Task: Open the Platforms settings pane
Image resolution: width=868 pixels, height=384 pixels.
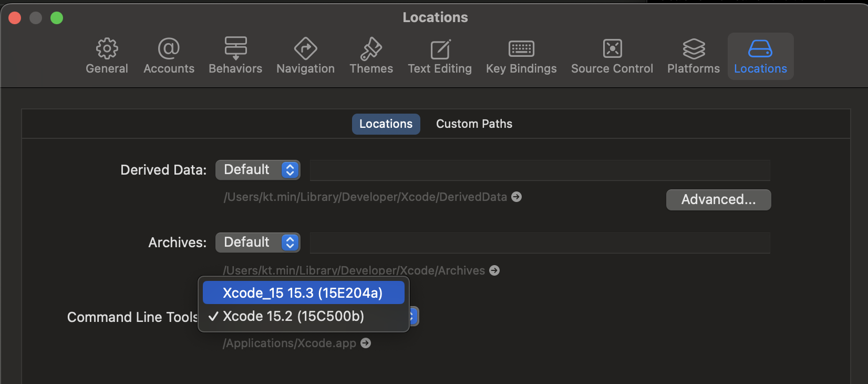Action: [694, 56]
